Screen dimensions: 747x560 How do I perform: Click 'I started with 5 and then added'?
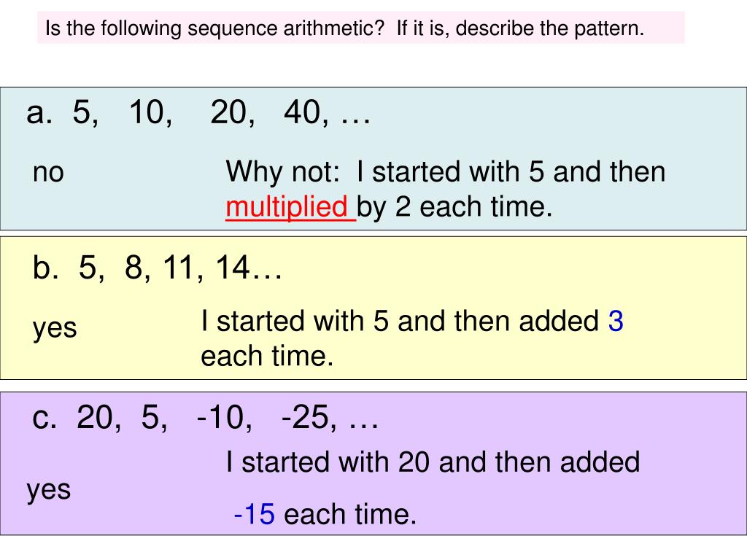400,321
